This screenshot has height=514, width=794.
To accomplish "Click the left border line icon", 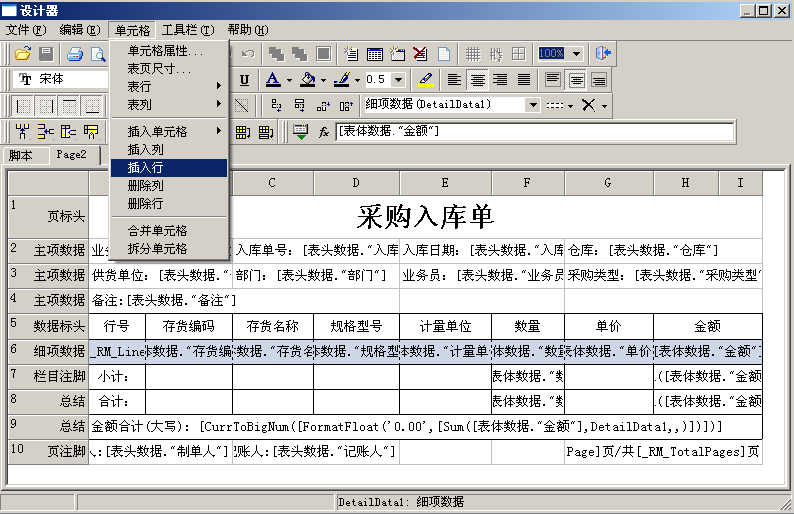I will click(x=23, y=106).
